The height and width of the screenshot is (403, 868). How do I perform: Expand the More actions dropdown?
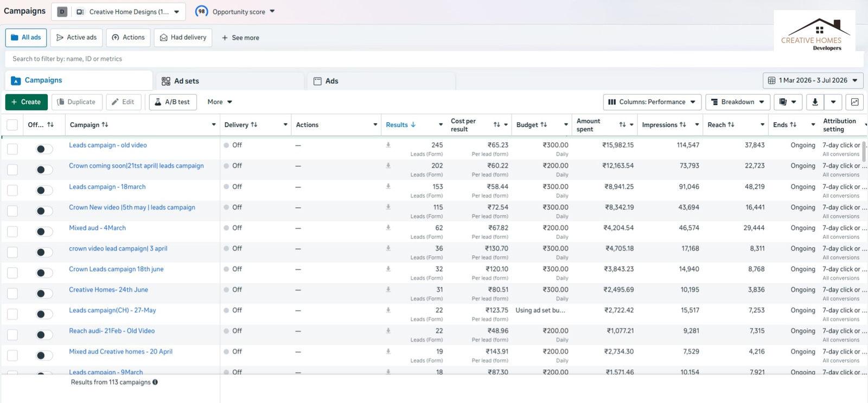pos(220,102)
